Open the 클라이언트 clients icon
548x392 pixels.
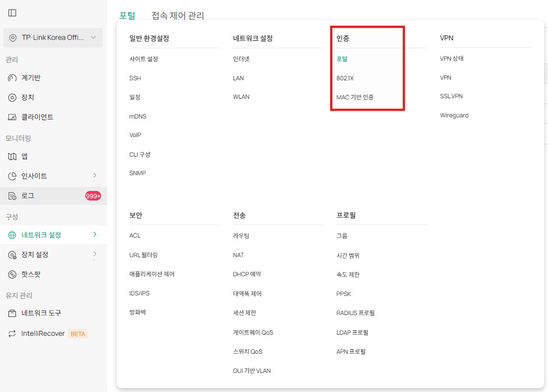coord(12,117)
